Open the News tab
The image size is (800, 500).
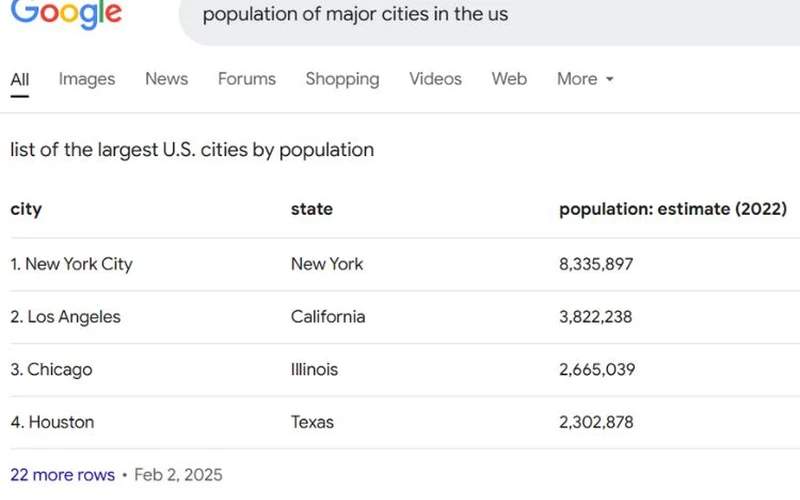pos(166,79)
